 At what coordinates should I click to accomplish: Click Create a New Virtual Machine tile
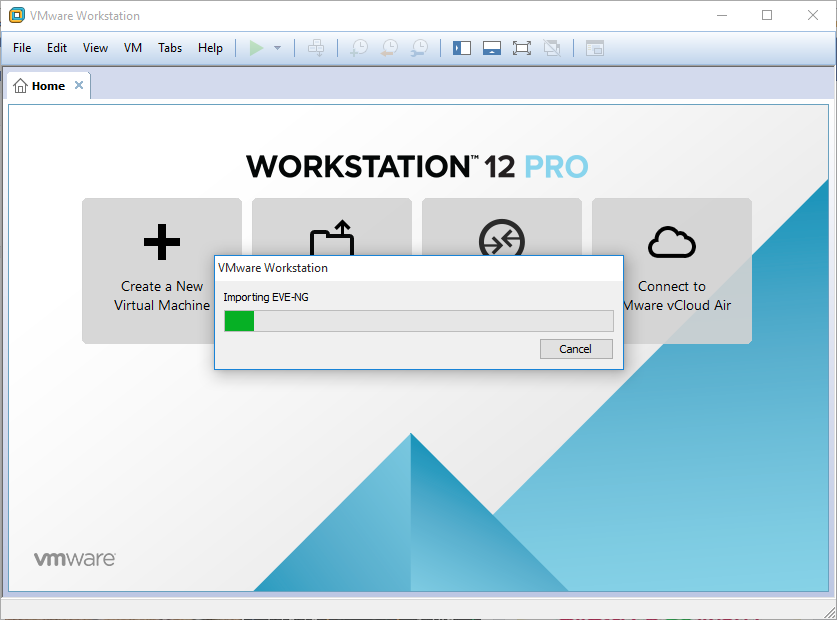click(162, 271)
